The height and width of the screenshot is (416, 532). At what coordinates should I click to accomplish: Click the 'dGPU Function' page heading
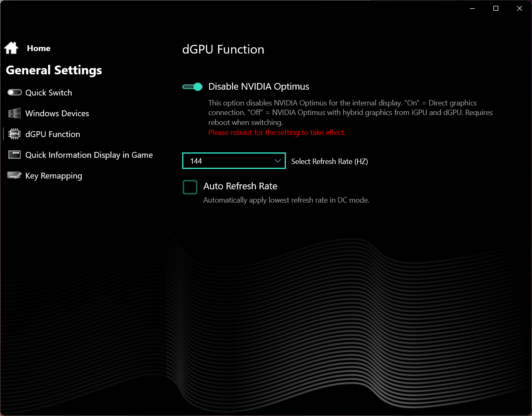point(223,49)
